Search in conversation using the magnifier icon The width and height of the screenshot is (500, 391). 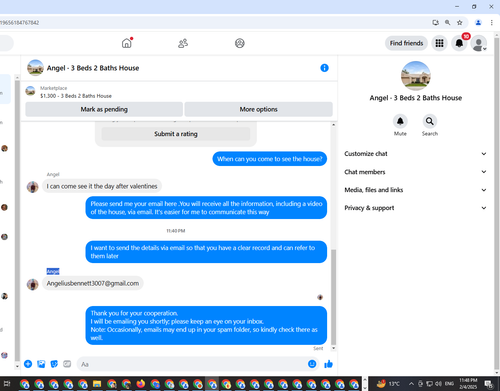(x=430, y=121)
